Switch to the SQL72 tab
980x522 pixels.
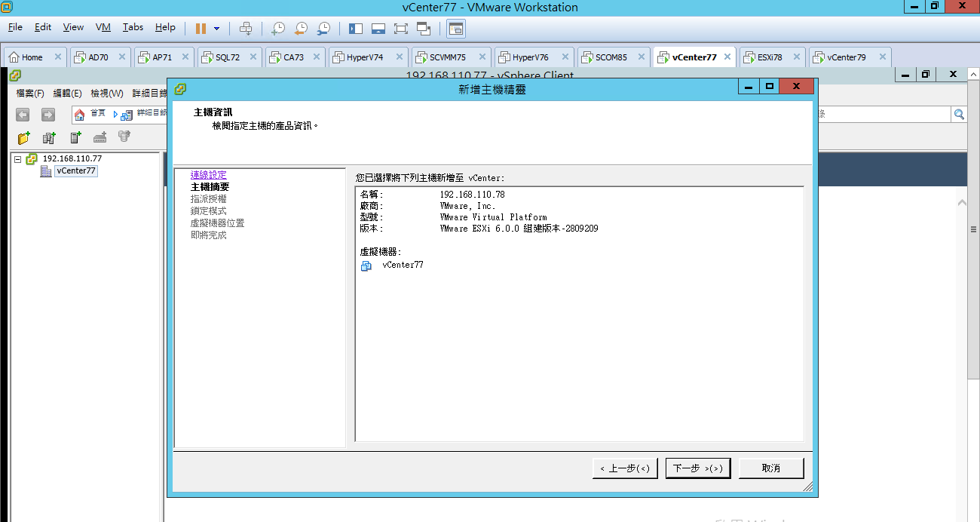[228, 57]
